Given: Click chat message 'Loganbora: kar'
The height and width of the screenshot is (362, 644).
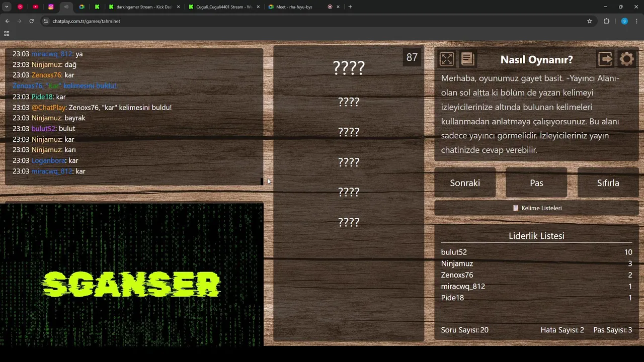Looking at the screenshot, I should click(45, 160).
